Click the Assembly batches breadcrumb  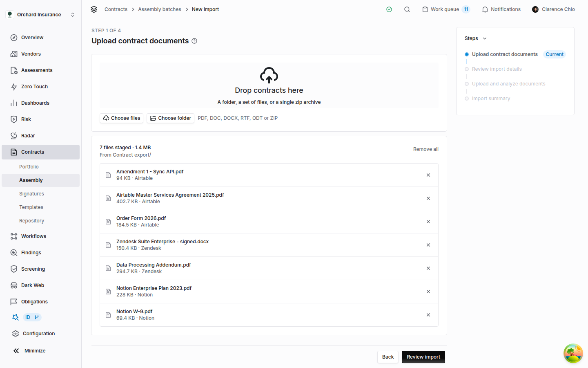tap(160, 9)
